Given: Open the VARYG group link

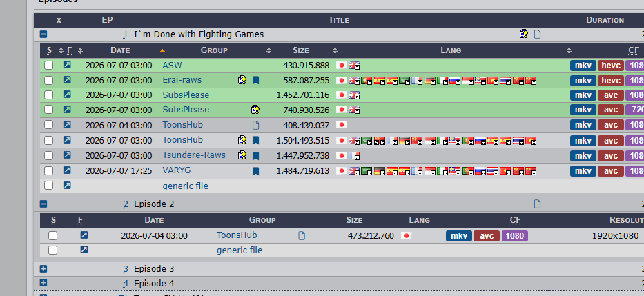Looking at the screenshot, I should (x=177, y=170).
